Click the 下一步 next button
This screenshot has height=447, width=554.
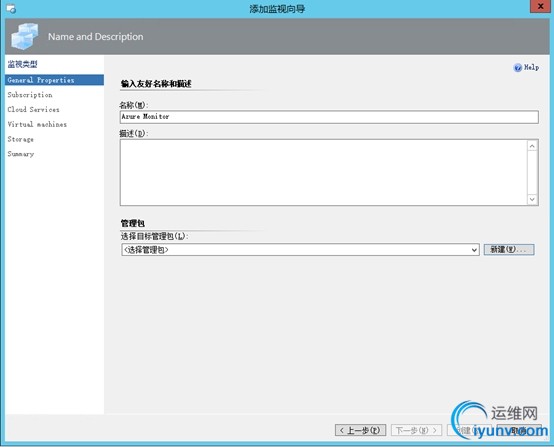pos(416,430)
